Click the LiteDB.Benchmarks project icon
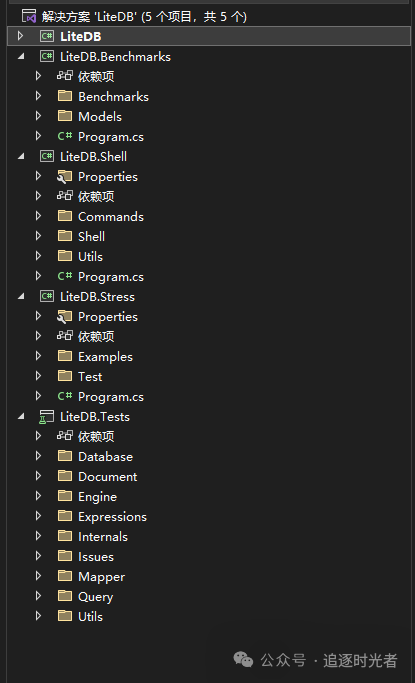The image size is (415, 683). click(x=47, y=56)
